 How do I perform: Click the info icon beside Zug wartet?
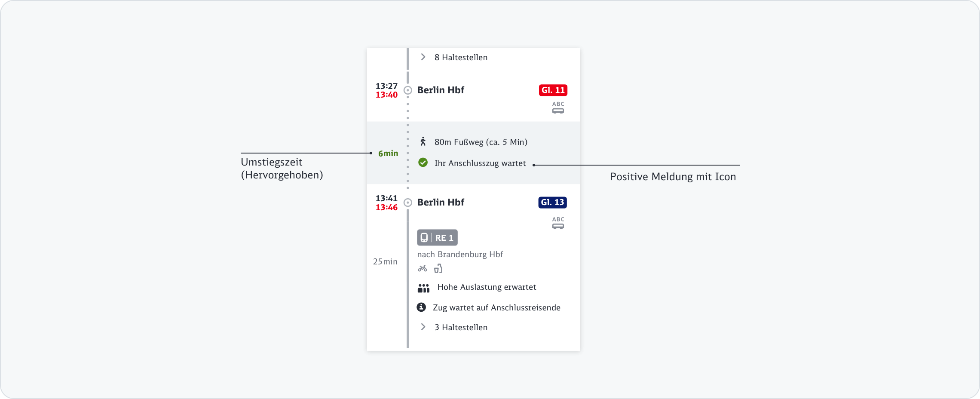pyautogui.click(x=421, y=307)
